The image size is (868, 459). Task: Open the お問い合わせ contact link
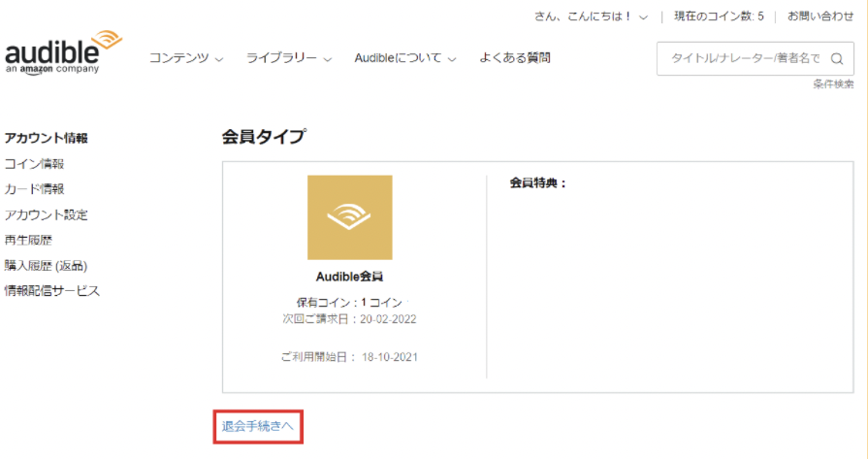tap(820, 16)
